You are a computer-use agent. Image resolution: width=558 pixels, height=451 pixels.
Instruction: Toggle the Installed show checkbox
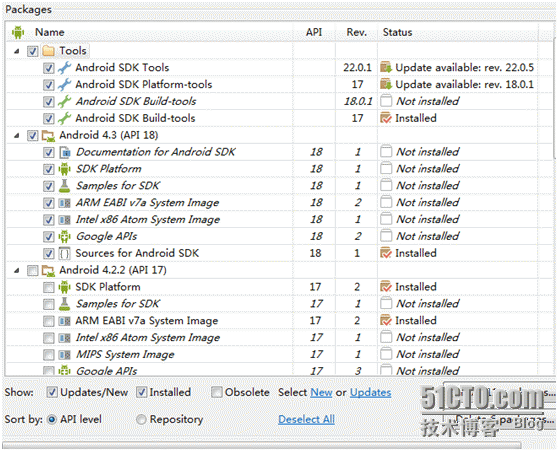142,392
